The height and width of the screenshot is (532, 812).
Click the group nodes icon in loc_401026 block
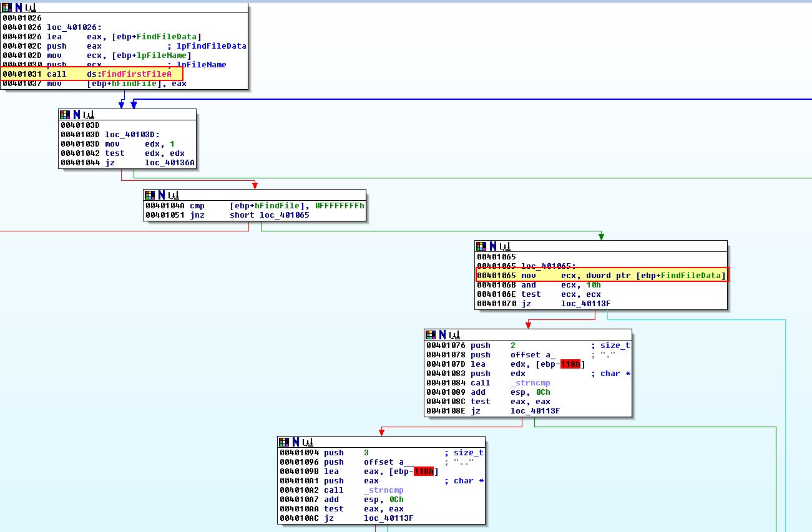click(31, 8)
